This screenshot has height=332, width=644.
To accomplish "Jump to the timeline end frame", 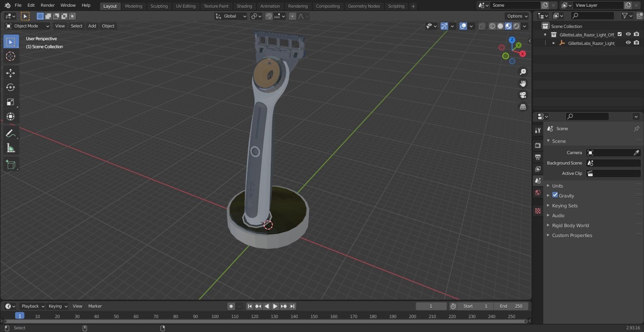I will coord(292,306).
